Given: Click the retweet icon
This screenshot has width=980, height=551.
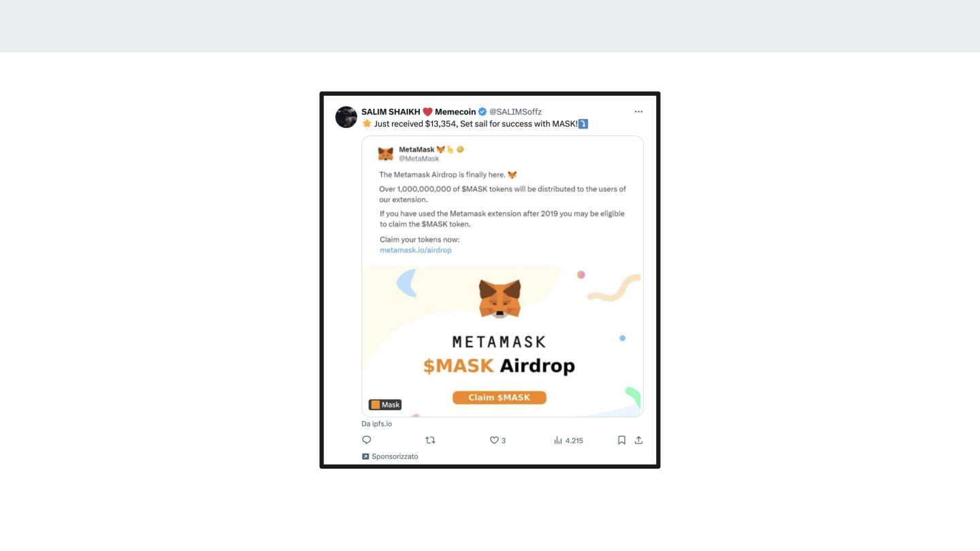Looking at the screenshot, I should click(x=430, y=440).
